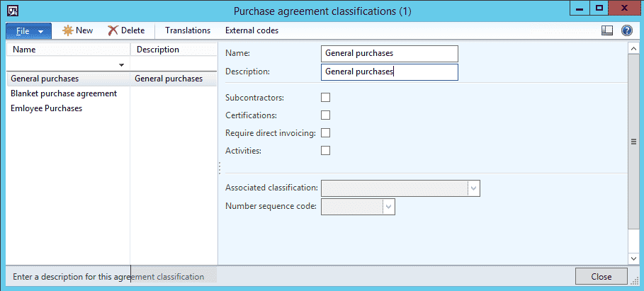
Task: Click the scrollbar up arrow
Action: [633, 49]
